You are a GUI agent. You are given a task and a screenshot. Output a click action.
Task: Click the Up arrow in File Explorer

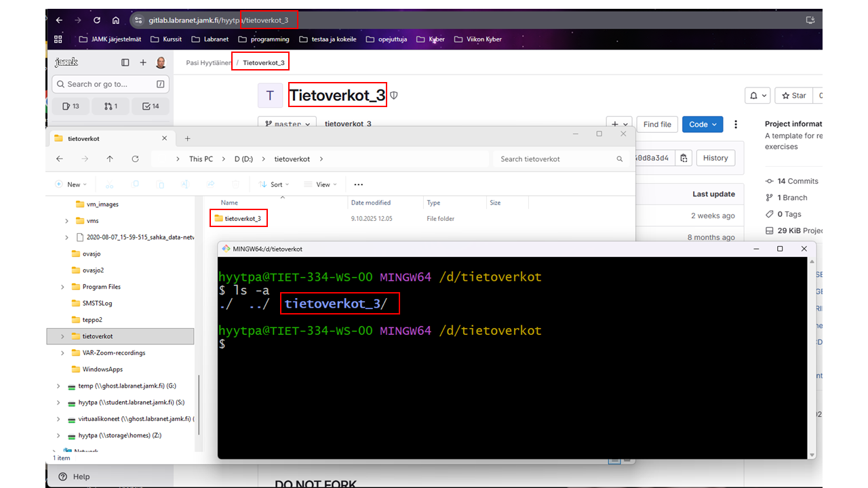[110, 159]
